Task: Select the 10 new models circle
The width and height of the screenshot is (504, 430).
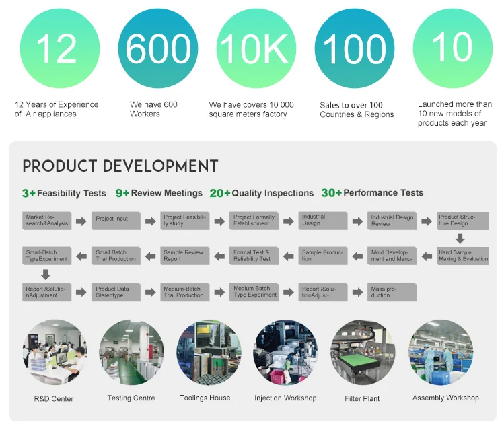Action: pyautogui.click(x=452, y=48)
